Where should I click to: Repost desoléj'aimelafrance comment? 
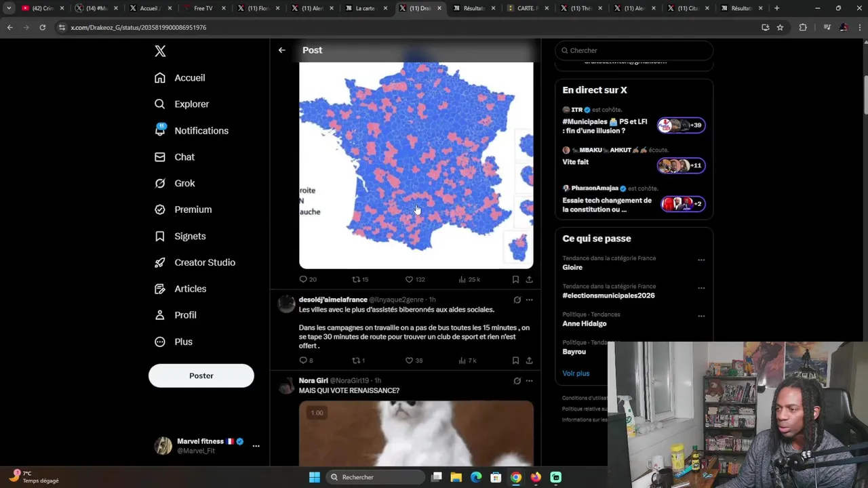[358, 361]
